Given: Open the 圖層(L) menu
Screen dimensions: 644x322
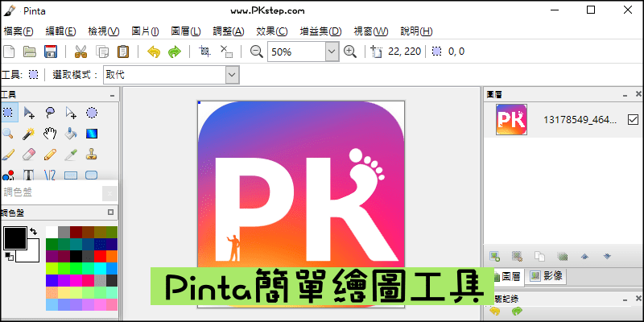Looking at the screenshot, I should point(186,31).
